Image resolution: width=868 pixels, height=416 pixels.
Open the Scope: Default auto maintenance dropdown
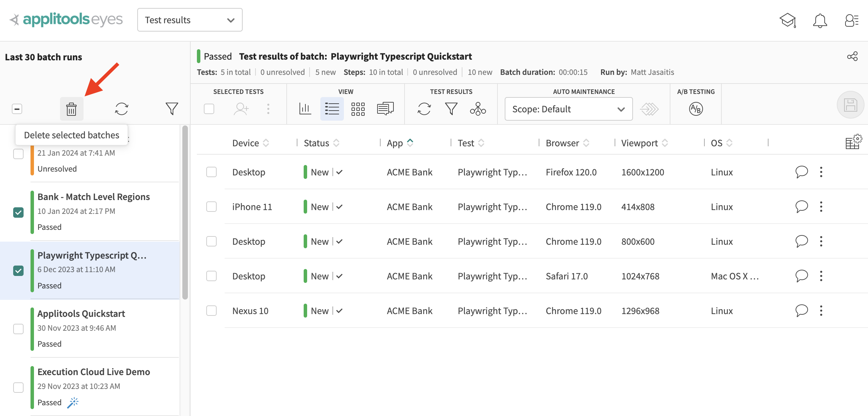point(568,109)
